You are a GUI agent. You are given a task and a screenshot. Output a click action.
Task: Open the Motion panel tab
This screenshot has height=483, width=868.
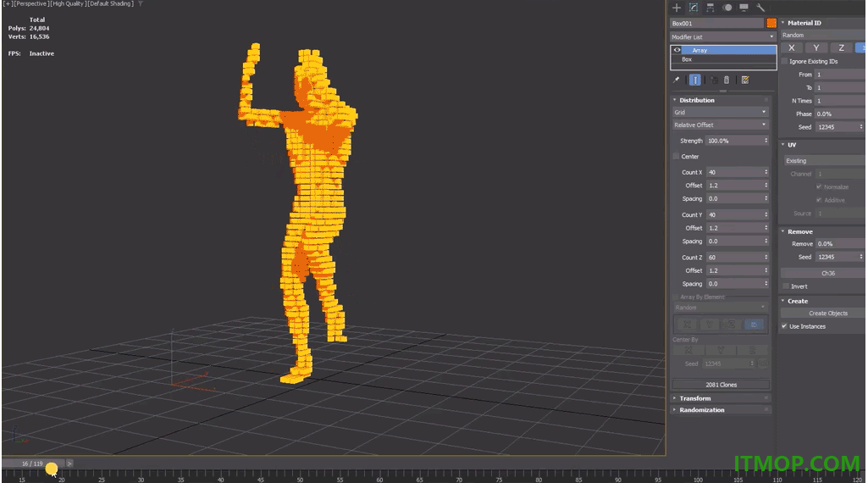click(x=727, y=8)
